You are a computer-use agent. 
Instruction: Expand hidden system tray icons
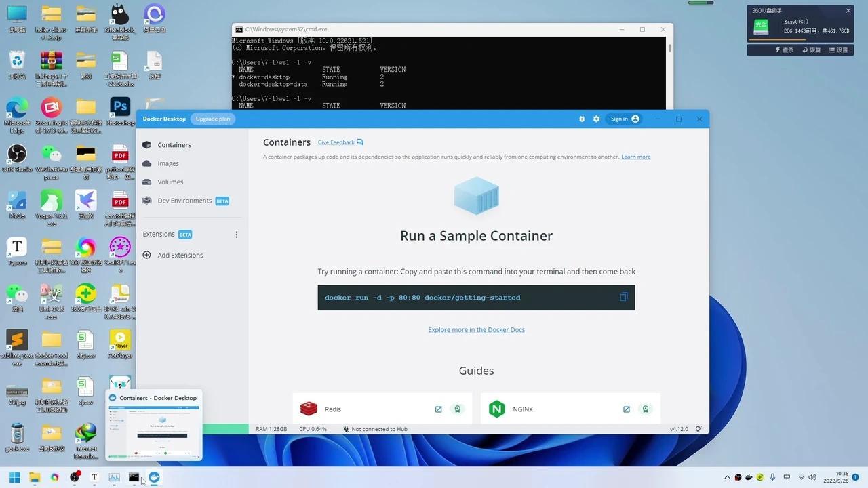tap(726, 476)
